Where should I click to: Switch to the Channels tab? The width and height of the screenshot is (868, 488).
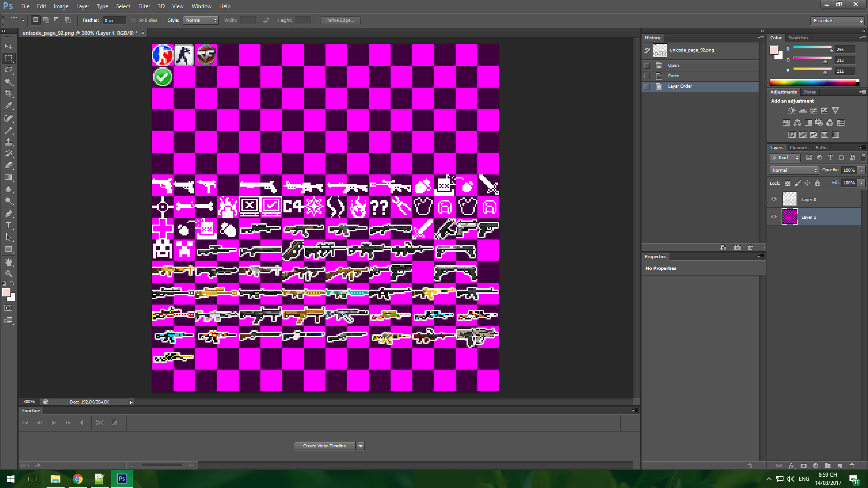point(799,148)
